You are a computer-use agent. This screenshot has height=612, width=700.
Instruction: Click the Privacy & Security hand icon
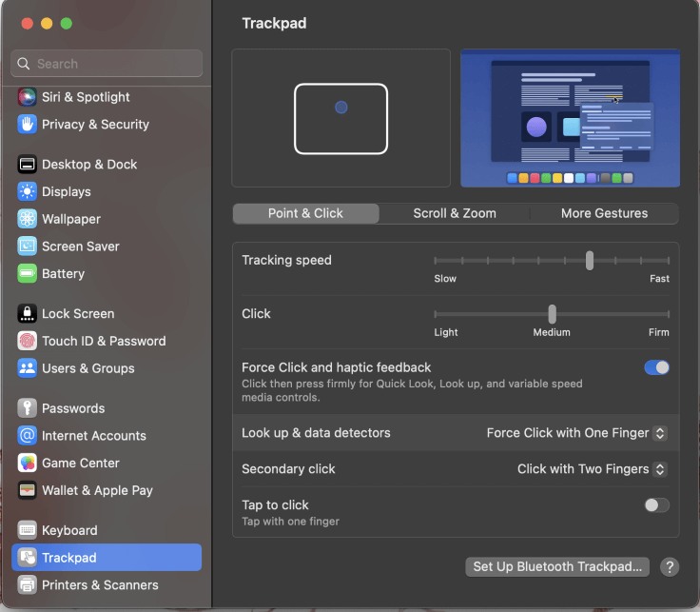(27, 125)
